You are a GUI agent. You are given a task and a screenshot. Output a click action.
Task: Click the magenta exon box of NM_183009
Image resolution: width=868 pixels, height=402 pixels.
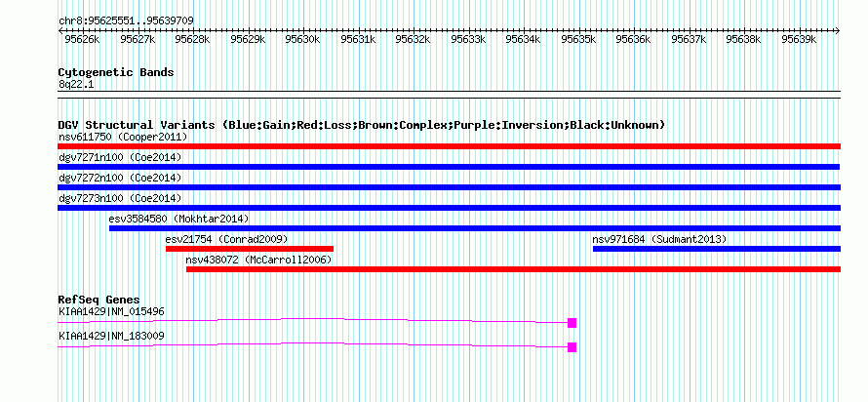pyautogui.click(x=572, y=347)
